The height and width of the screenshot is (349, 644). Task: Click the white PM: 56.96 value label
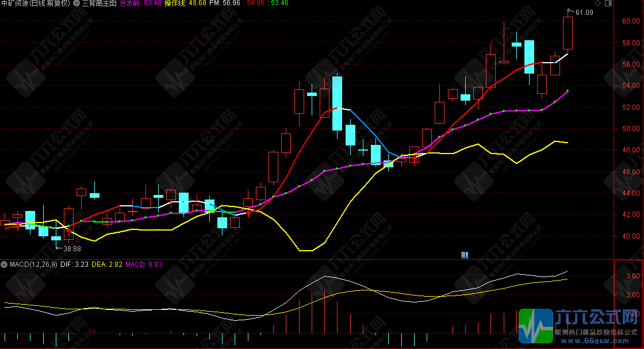tap(224, 3)
